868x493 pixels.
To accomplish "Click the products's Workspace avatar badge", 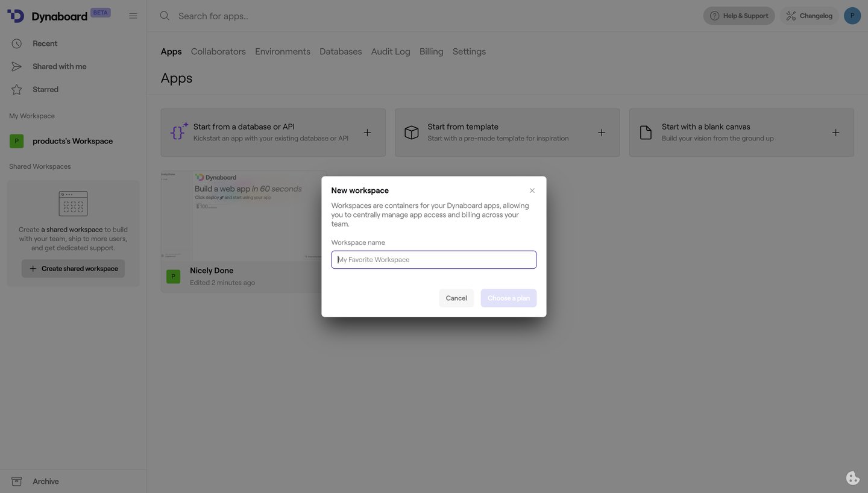I will point(16,140).
